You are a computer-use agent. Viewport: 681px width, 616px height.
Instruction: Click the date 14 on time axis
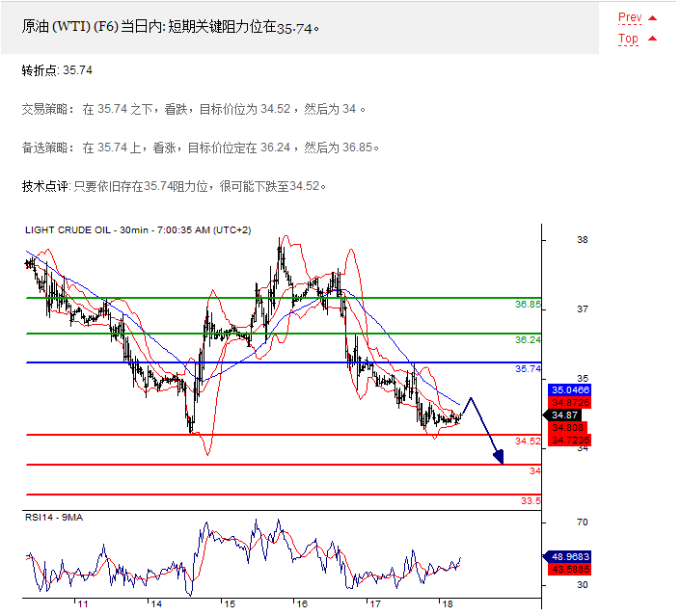click(x=156, y=603)
